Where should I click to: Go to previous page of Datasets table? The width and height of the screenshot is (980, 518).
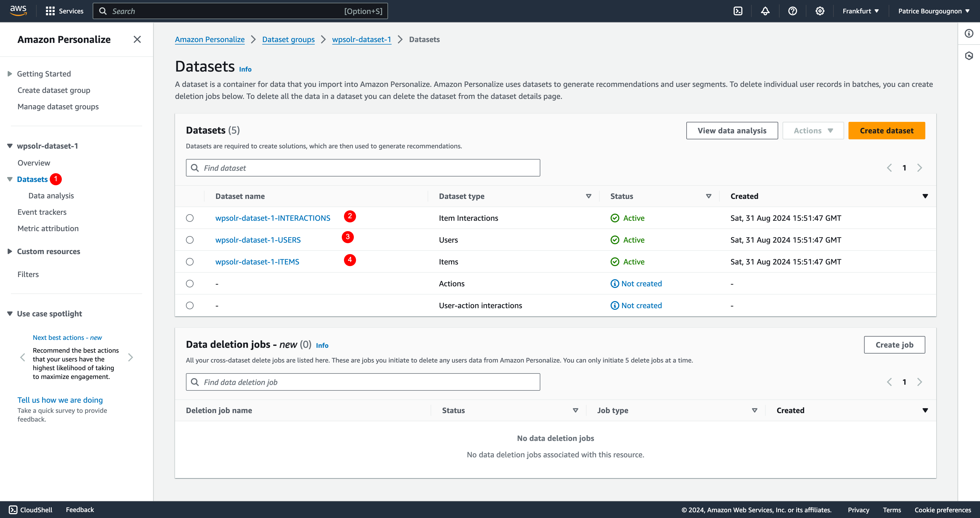pyautogui.click(x=889, y=168)
